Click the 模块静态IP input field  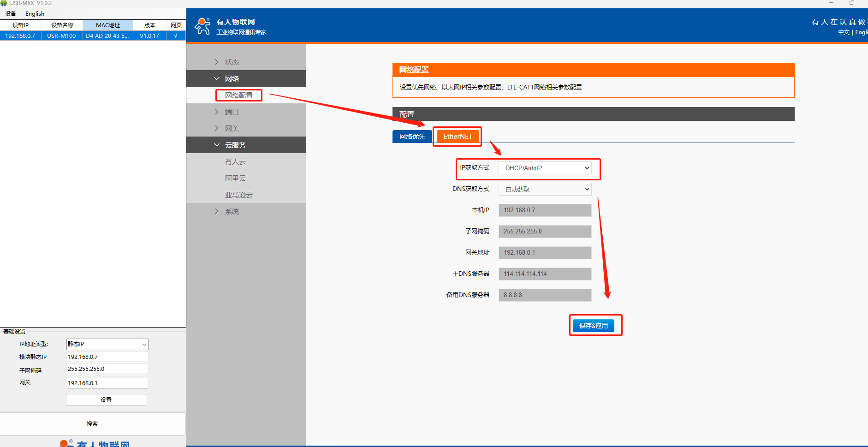pyautogui.click(x=107, y=357)
